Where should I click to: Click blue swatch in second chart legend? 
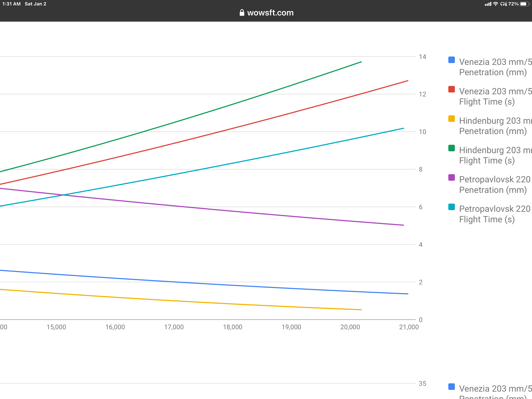pos(451,387)
